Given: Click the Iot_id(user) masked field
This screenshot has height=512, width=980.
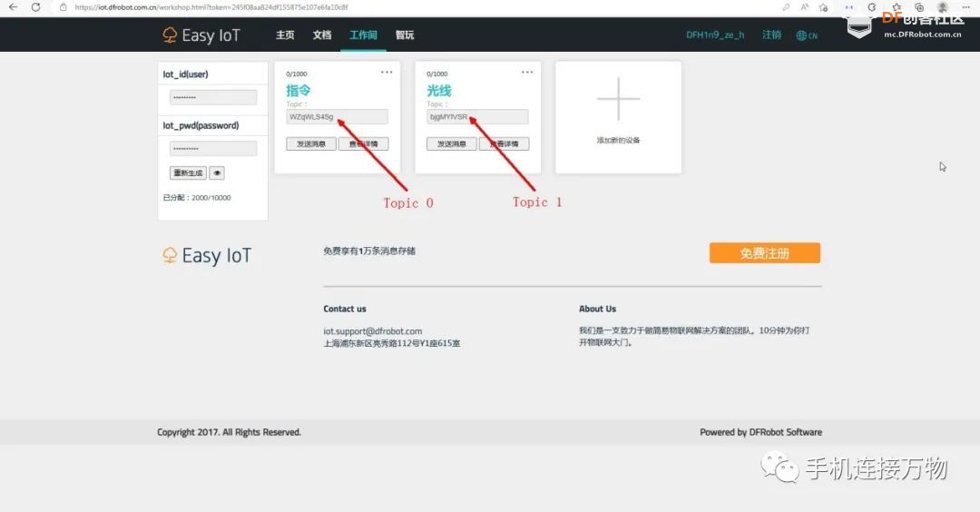Looking at the screenshot, I should pos(213,97).
